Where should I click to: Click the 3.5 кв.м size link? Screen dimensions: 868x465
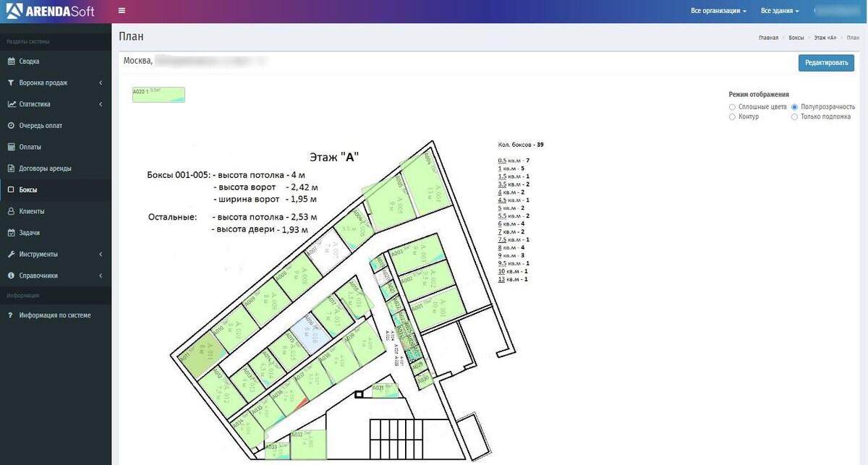(510, 184)
